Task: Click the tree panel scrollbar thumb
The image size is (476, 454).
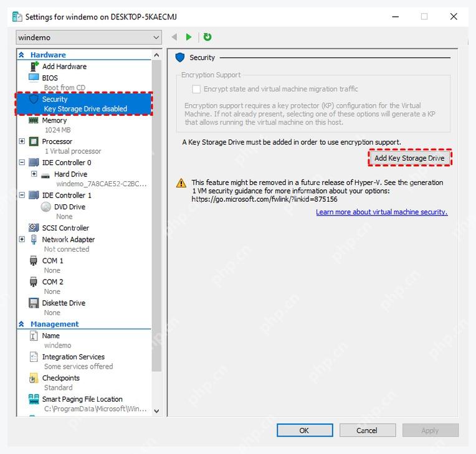Action: 156,215
